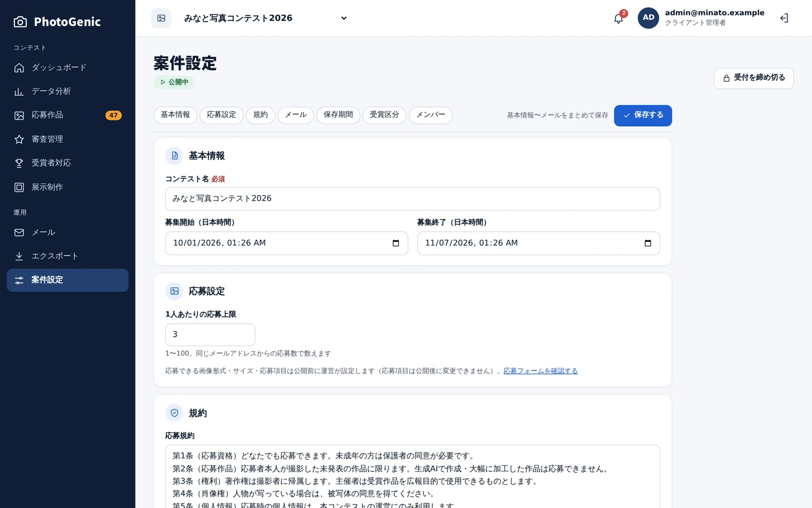This screenshot has height=508, width=812.
Task: Click the 募集終了 datetime field
Action: [x=538, y=243]
